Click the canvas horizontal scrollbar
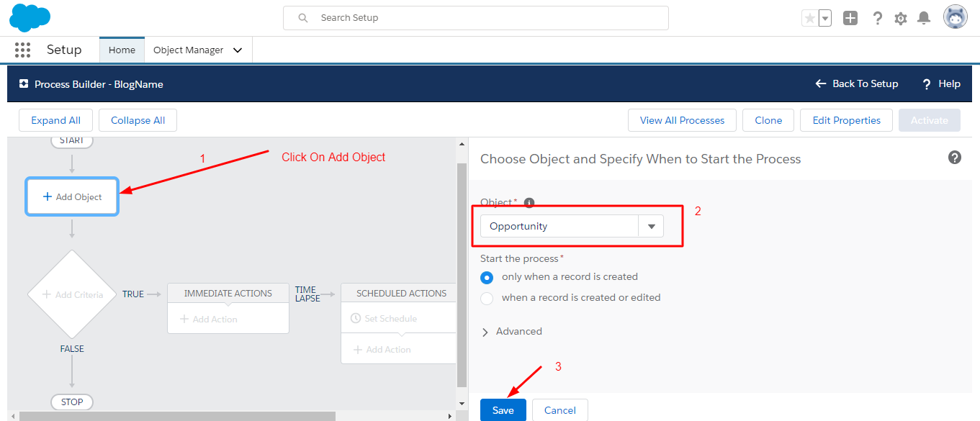This screenshot has width=980, height=421. coord(177,416)
